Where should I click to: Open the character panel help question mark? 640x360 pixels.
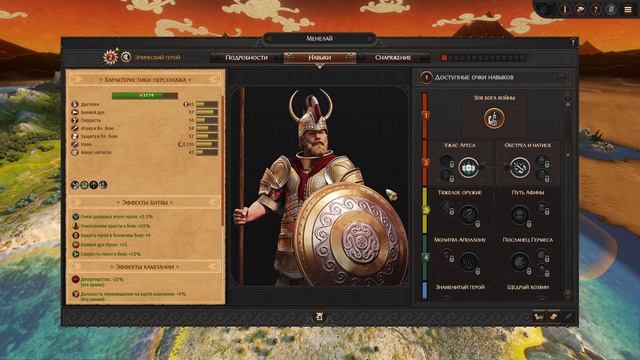pyautogui.click(x=573, y=42)
